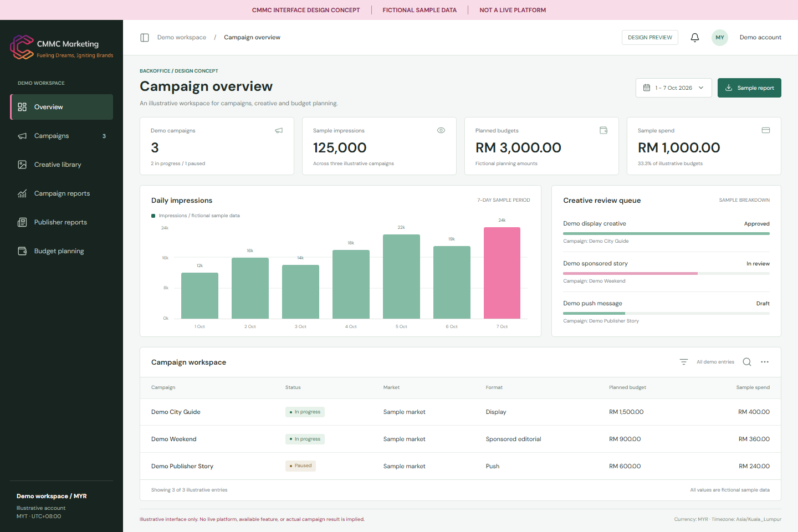Screen dimensions: 798x532
Task: Click the 1 Oct bar in Daily impressions
Action: point(199,295)
